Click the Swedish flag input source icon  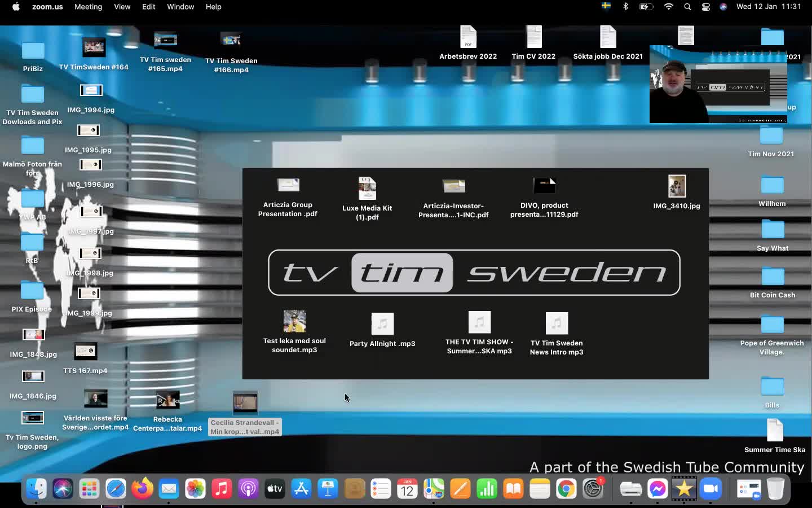click(606, 6)
